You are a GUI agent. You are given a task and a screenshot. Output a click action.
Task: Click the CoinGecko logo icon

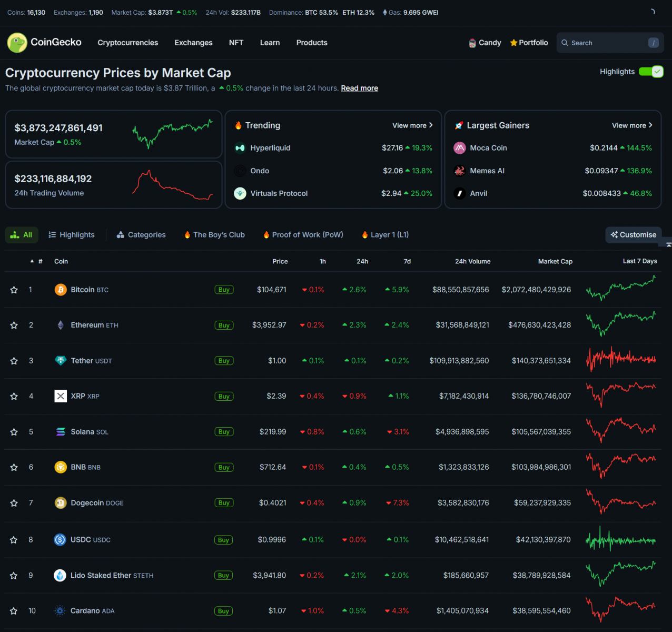(x=17, y=43)
